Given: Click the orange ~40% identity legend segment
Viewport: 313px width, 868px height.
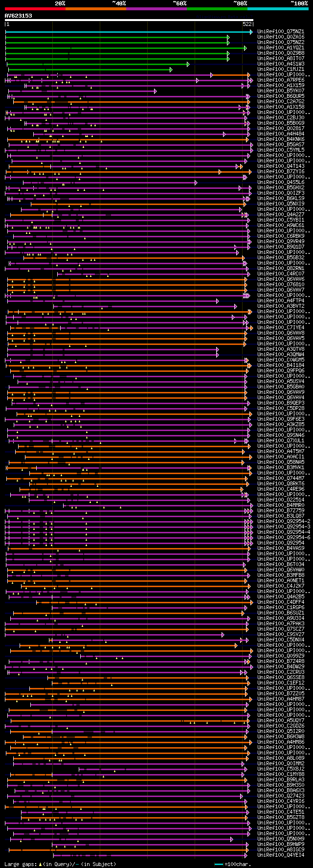Looking at the screenshot, I should point(95,8).
